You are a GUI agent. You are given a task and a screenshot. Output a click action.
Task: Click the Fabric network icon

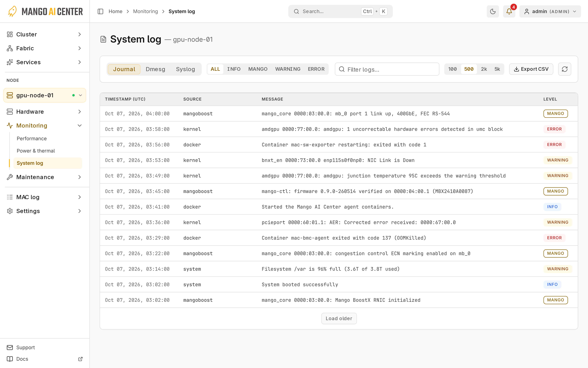coord(10,48)
